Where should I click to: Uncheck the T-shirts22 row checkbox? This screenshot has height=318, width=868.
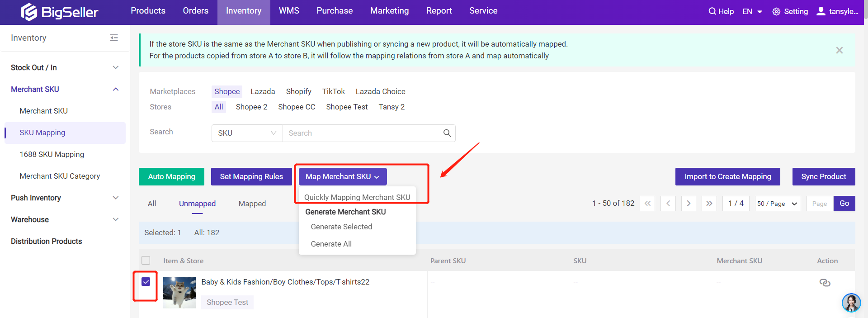tap(146, 282)
